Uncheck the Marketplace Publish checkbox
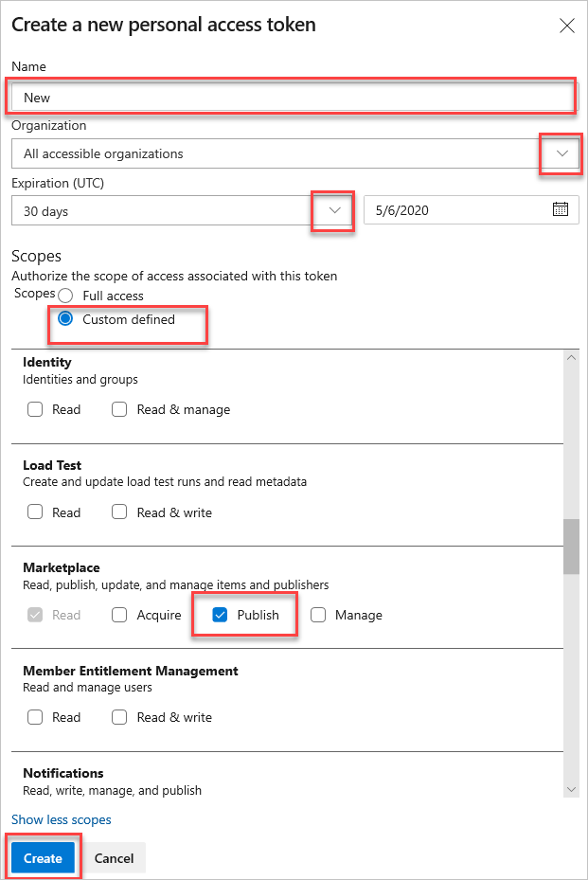The height and width of the screenshot is (880, 588). coord(220,615)
